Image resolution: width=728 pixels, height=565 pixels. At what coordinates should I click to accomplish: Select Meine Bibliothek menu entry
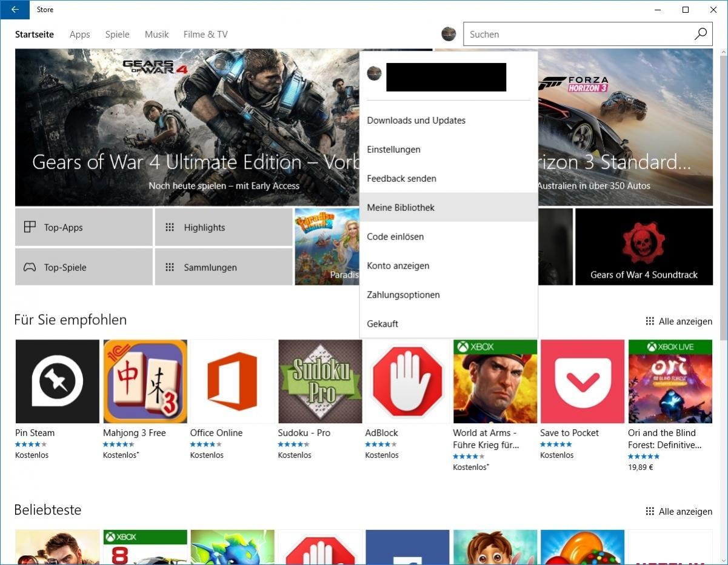449,207
